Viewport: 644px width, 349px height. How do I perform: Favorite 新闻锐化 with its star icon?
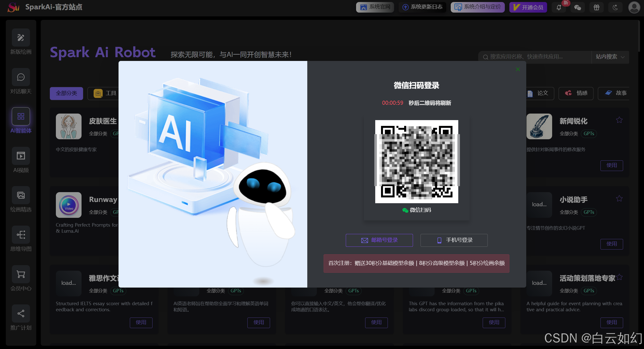[x=619, y=120]
